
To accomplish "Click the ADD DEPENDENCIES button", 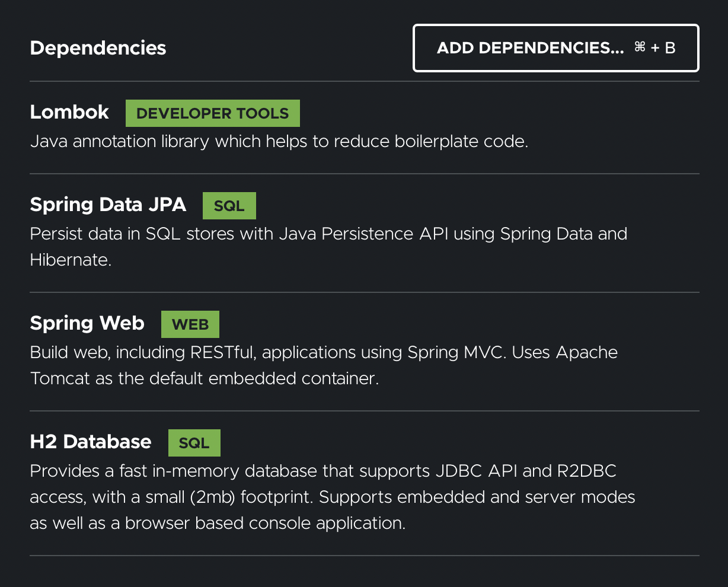I will pos(555,48).
